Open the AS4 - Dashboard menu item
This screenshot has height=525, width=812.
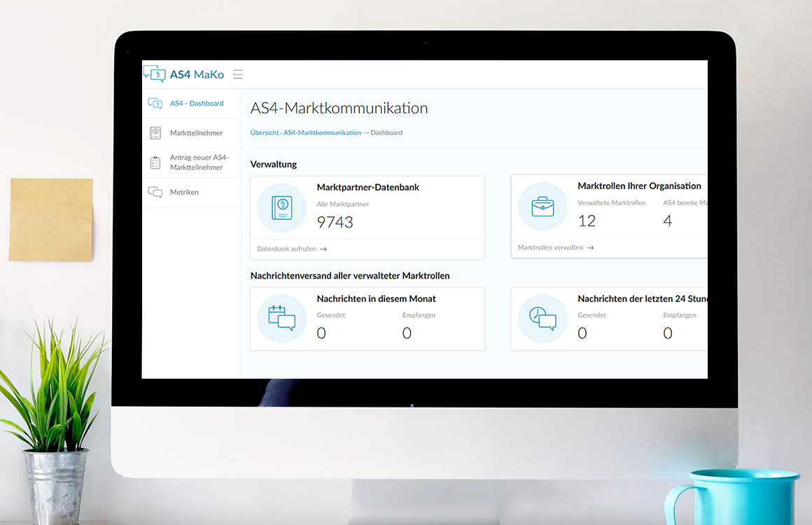[x=197, y=104]
